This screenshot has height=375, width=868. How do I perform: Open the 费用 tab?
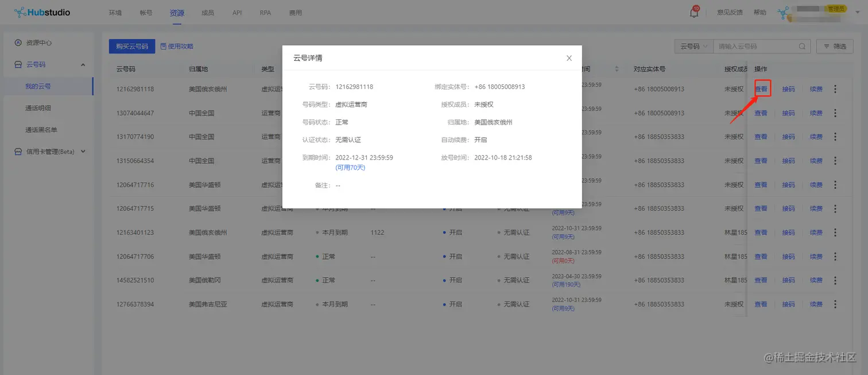pyautogui.click(x=295, y=13)
